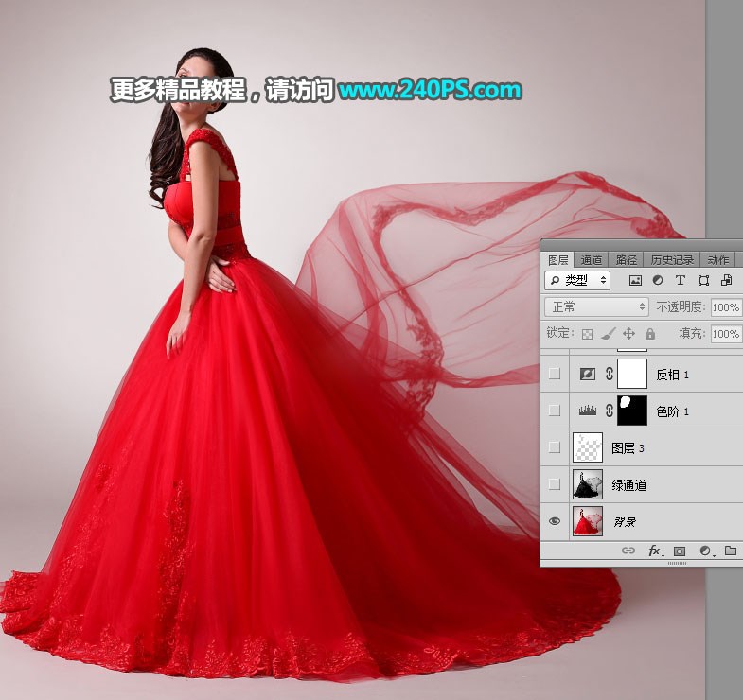The height and width of the screenshot is (700, 743).
Task: Click the mask link icon on 色阶 1
Action: [x=610, y=411]
